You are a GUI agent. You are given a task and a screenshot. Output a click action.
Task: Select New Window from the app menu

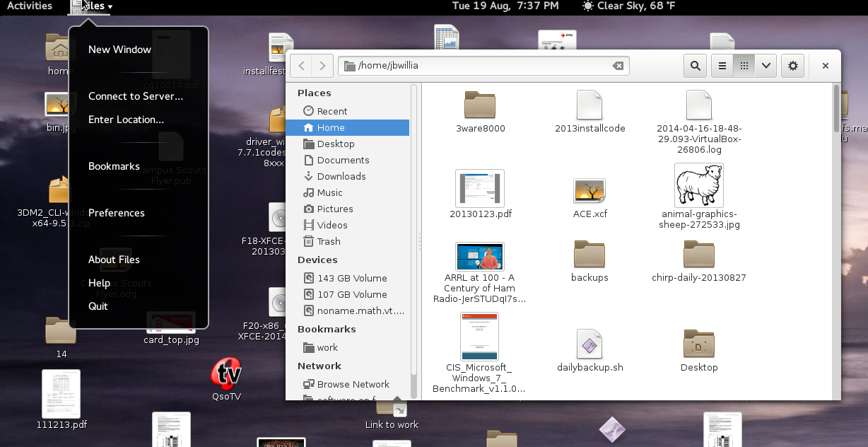pyautogui.click(x=119, y=50)
